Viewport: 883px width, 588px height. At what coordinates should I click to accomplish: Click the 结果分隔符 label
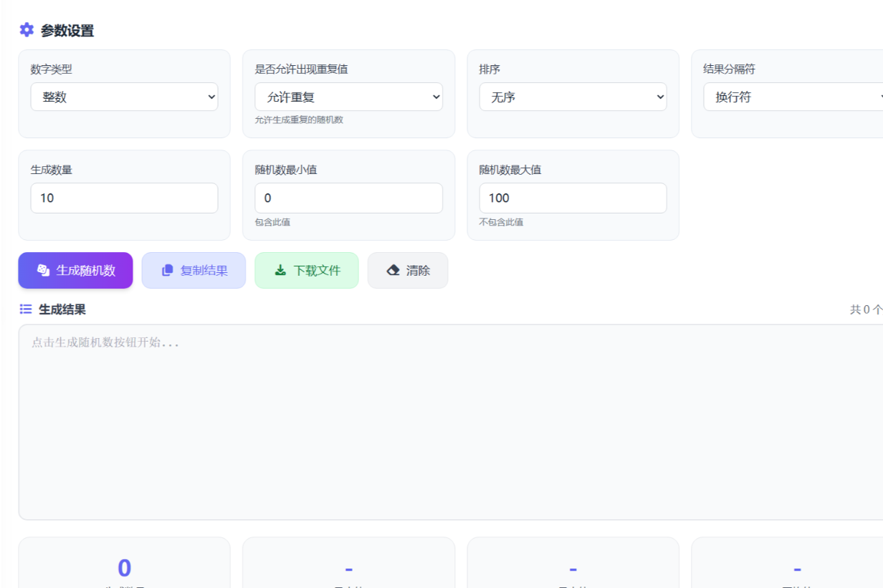pos(729,69)
